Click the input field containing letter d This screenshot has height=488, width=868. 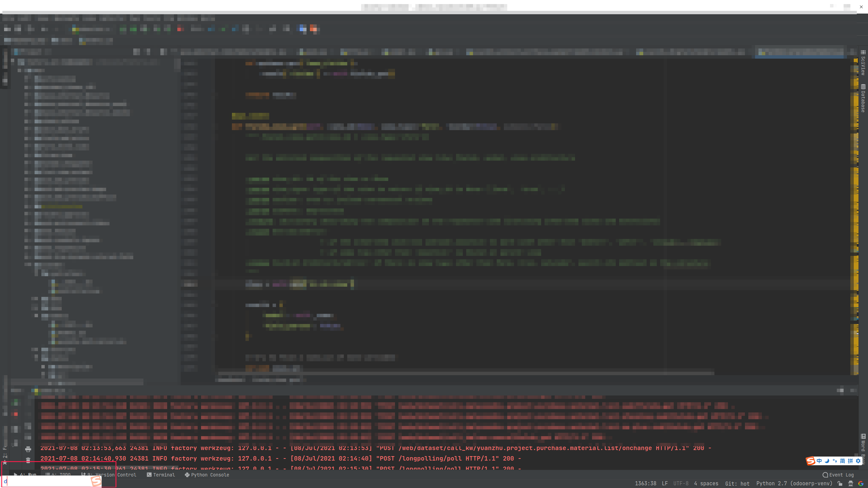(x=47, y=481)
